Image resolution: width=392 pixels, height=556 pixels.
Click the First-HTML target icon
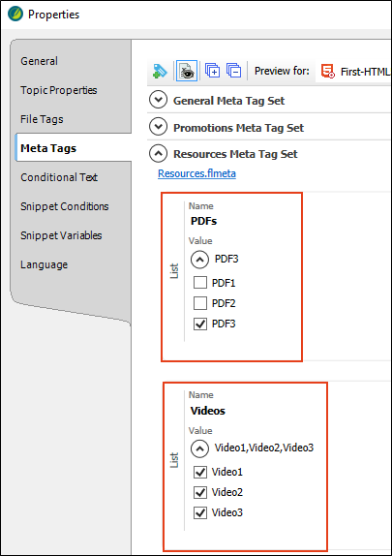tap(328, 71)
